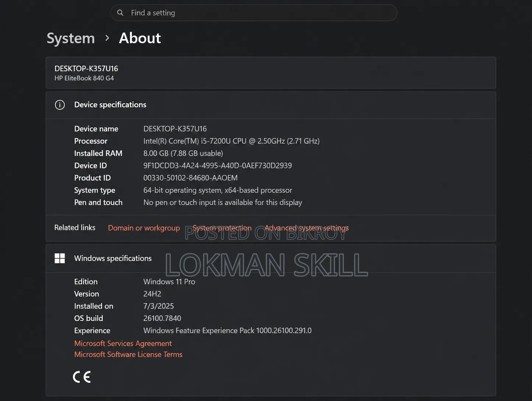Click the Installed on label
The image size is (532, 401).
point(94,306)
